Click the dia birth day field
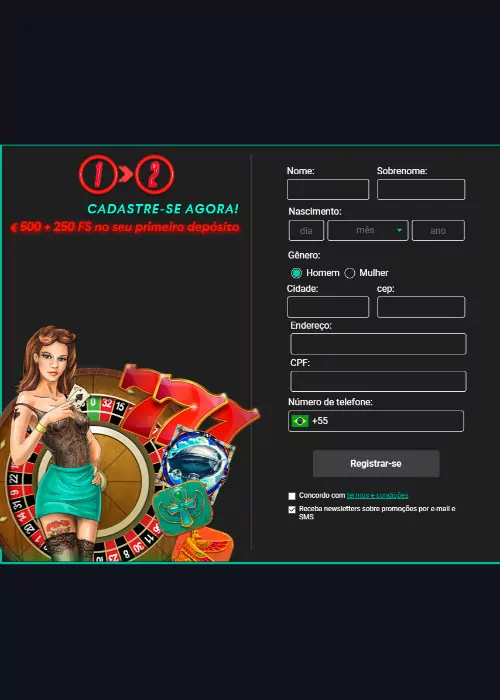Image resolution: width=500 pixels, height=700 pixels. (306, 230)
